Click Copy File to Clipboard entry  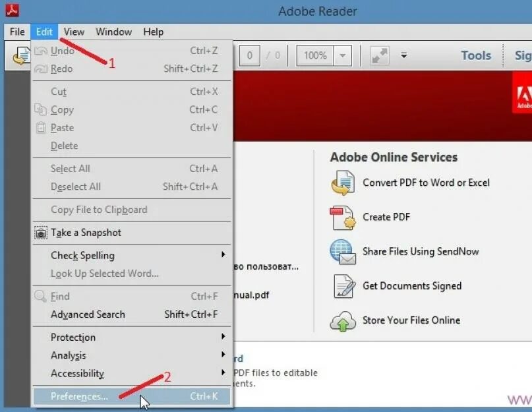tap(132, 210)
